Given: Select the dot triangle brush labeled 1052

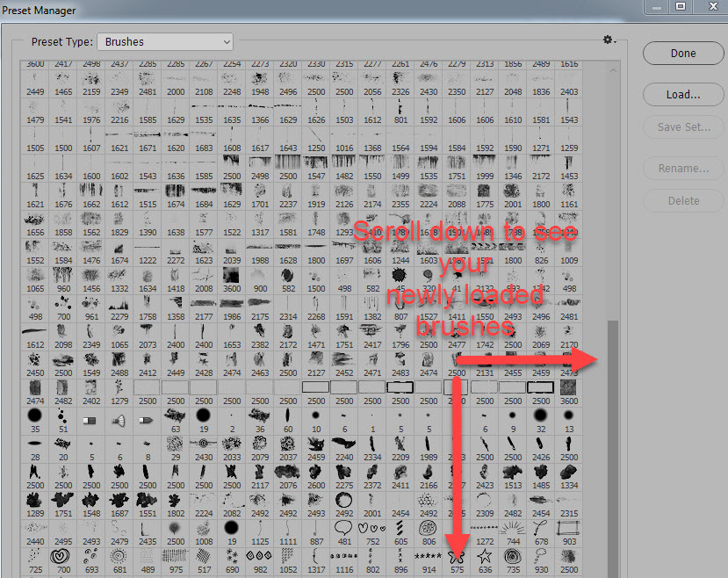Looking at the screenshot, I should 288,561.
